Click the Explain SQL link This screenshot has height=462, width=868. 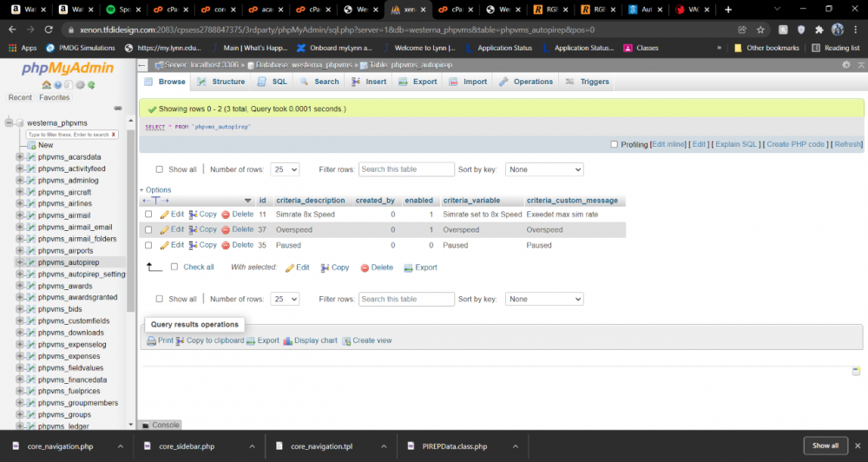(736, 144)
